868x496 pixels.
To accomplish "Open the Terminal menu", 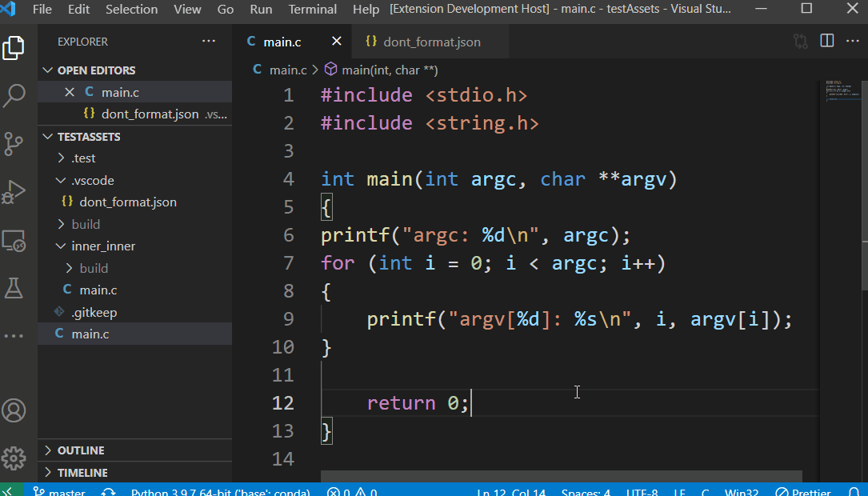I will tap(312, 10).
